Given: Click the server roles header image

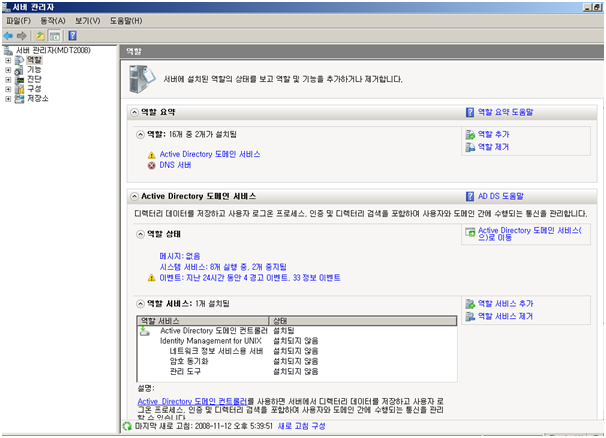Looking at the screenshot, I should (x=142, y=79).
